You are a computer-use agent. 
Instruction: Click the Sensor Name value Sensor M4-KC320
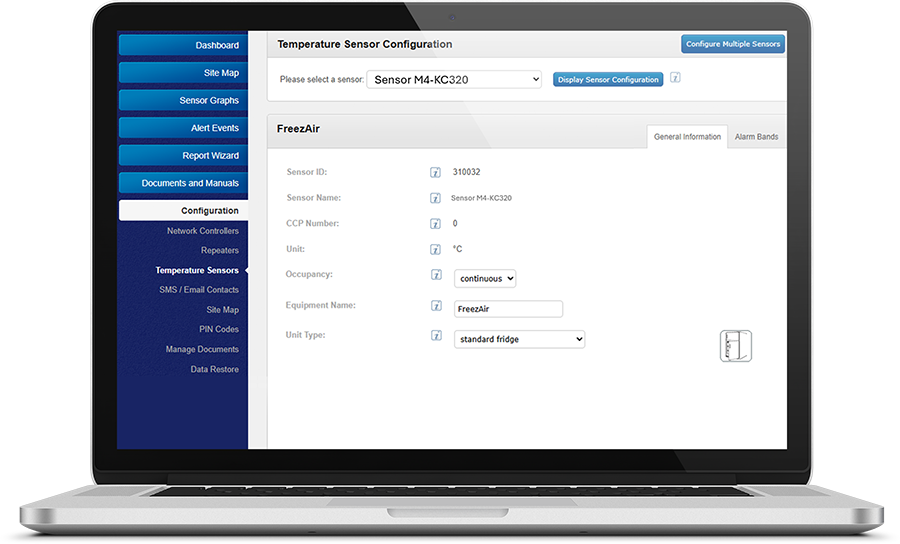pos(481,198)
